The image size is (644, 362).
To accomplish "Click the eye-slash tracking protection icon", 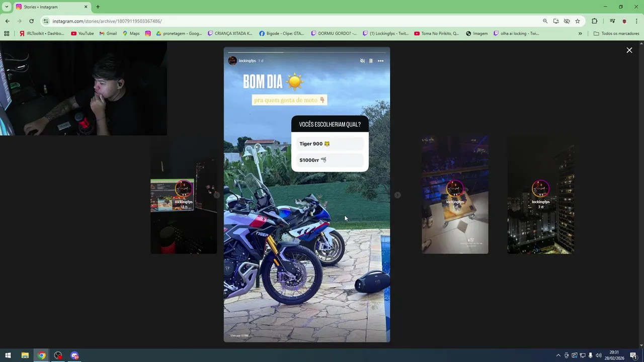I will coord(567,21).
